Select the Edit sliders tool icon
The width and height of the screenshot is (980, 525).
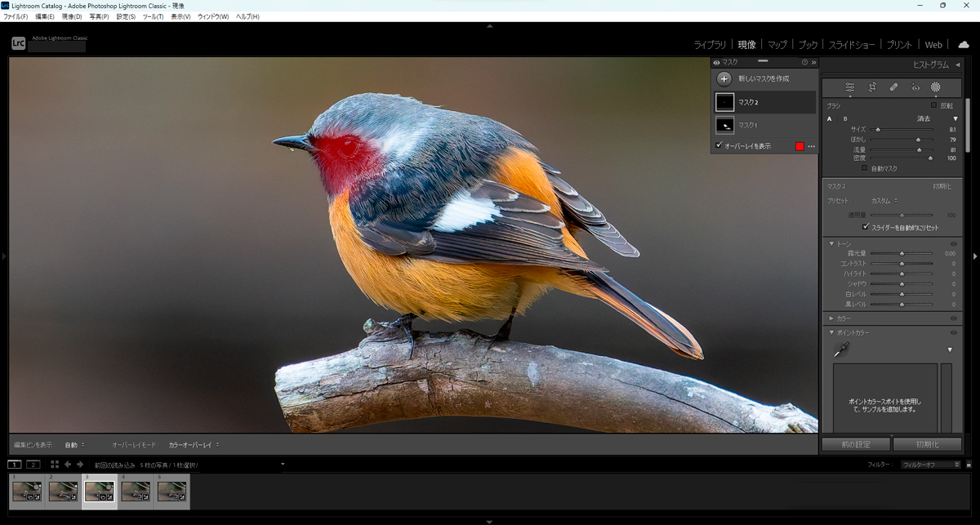[850, 87]
